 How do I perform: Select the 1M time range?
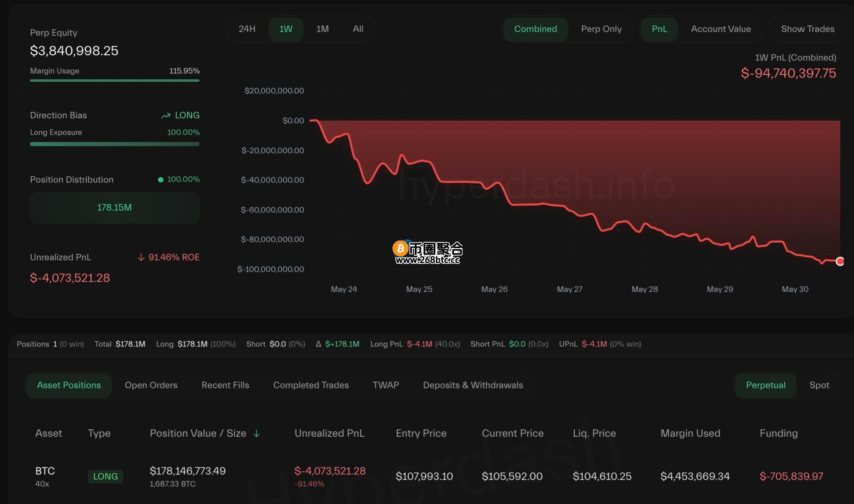click(322, 29)
